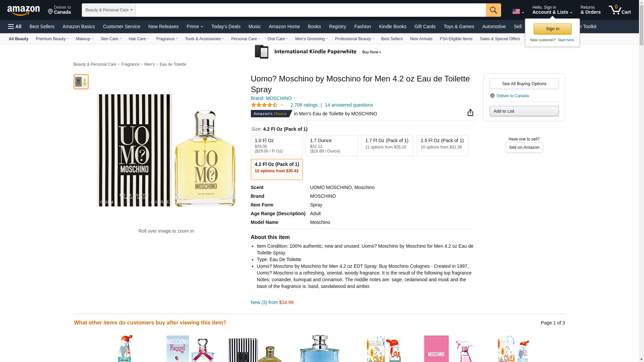Select the 1.0 Fl Oz size option
The image size is (644, 362).
coord(276,145)
